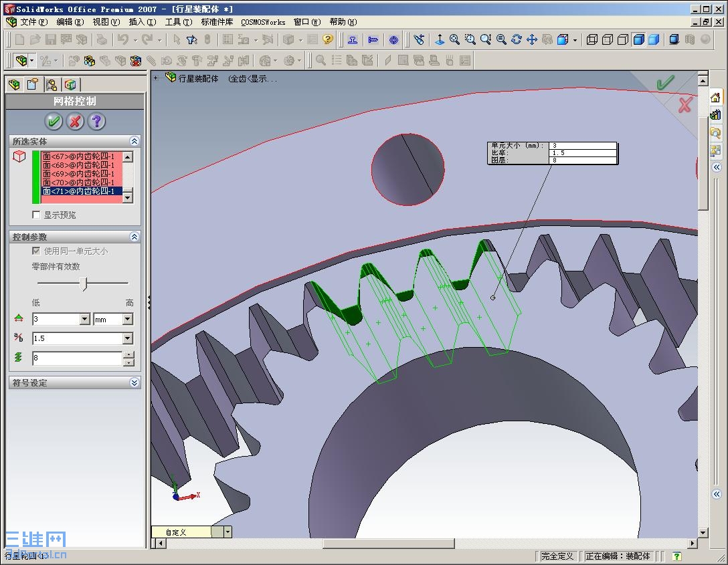The height and width of the screenshot is (565, 728).
Task: Open help for mesh control panel
Action: [96, 122]
